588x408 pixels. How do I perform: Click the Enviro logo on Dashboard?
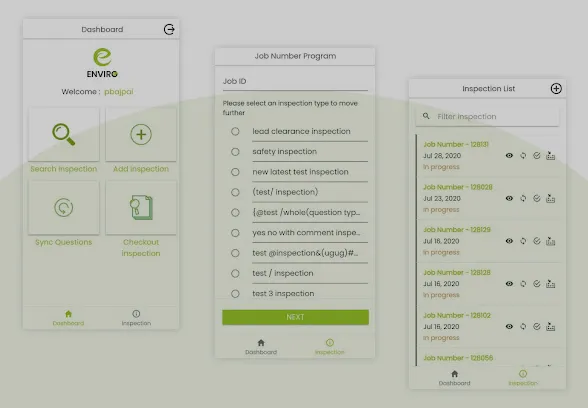click(x=102, y=63)
